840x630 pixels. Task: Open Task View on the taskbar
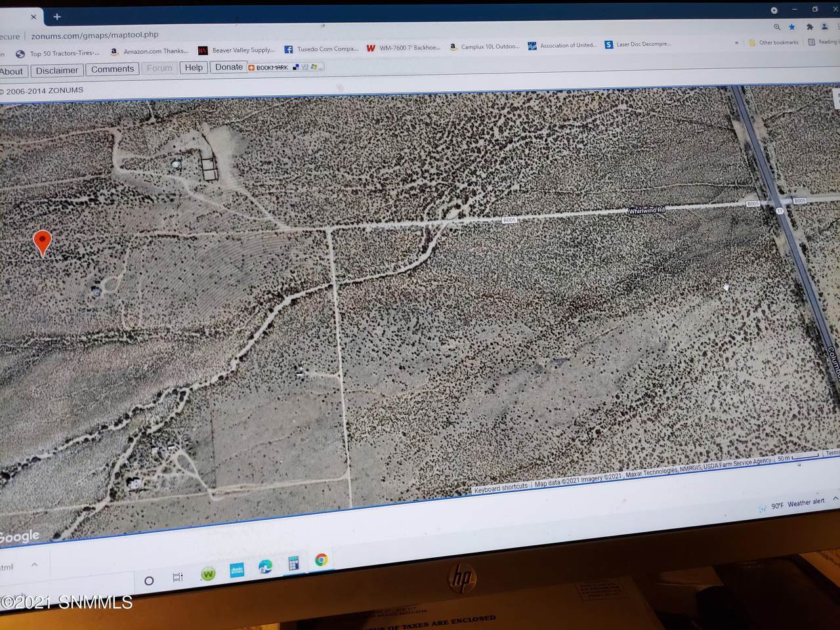pos(177,577)
